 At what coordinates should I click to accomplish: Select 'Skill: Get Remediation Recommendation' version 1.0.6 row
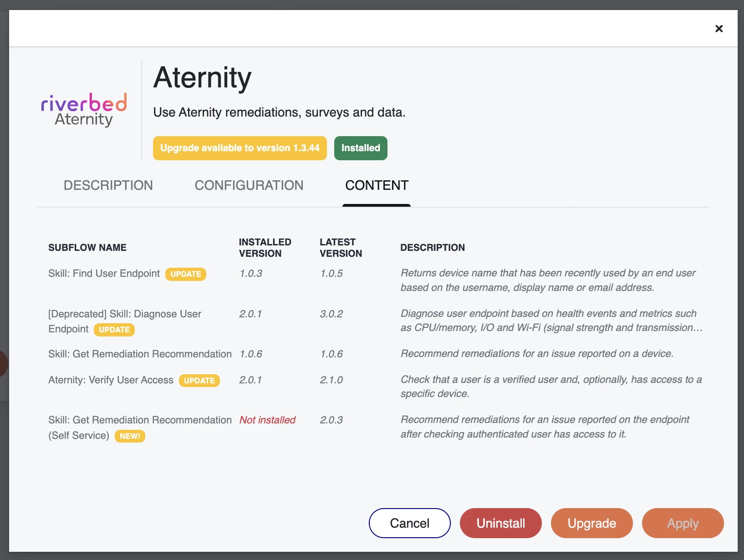pyautogui.click(x=140, y=354)
